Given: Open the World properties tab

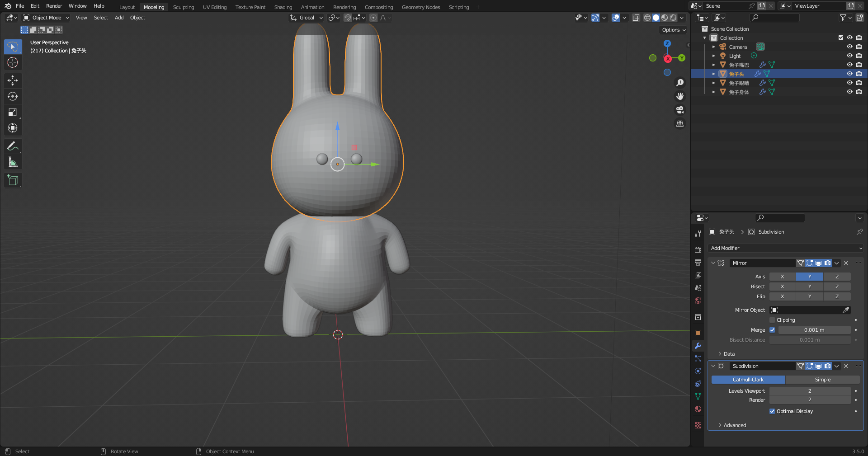Looking at the screenshot, I should point(698,301).
